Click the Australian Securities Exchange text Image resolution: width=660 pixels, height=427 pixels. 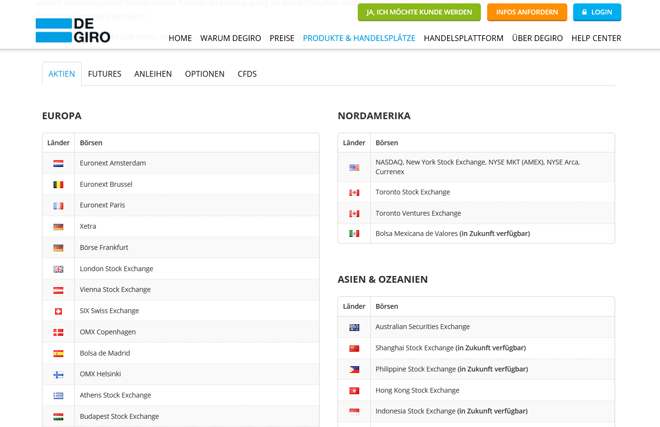(423, 326)
